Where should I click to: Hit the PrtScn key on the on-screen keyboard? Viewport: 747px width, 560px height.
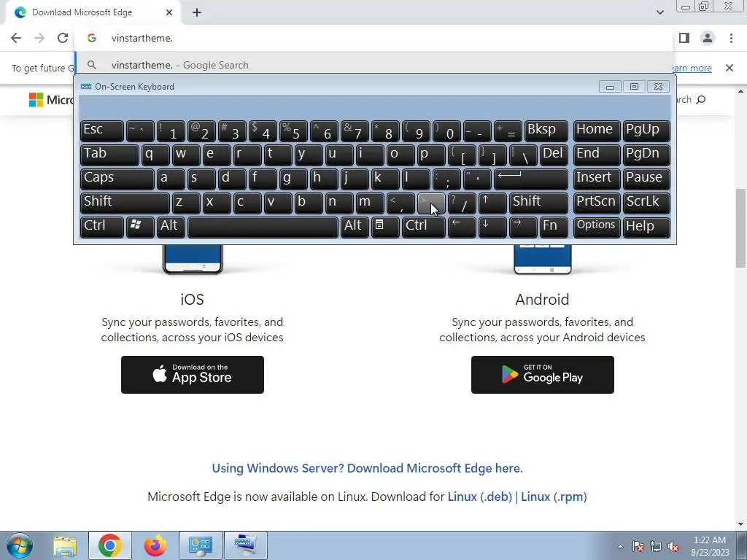coord(597,203)
